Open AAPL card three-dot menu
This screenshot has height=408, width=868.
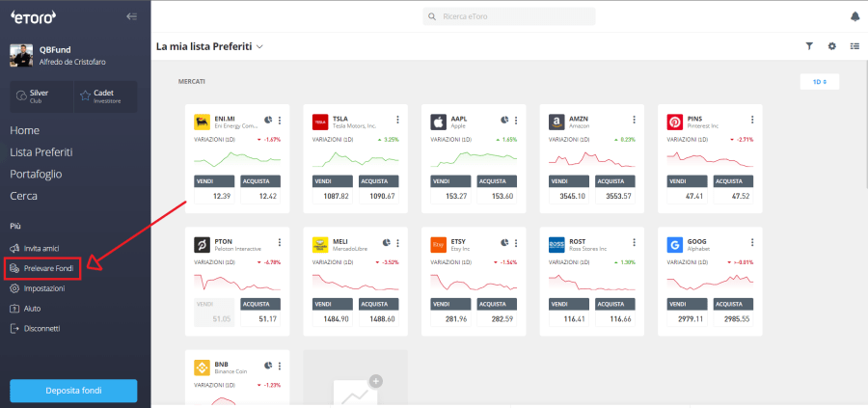tap(516, 121)
